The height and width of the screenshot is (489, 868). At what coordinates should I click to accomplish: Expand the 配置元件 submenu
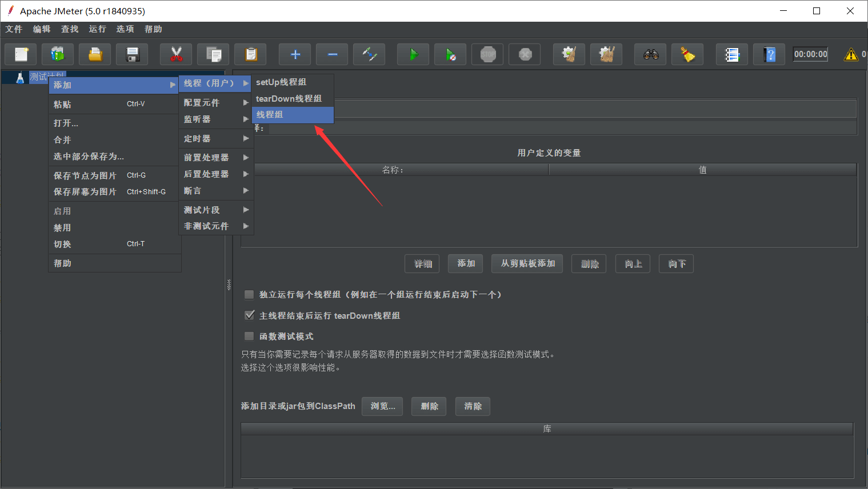click(x=216, y=103)
